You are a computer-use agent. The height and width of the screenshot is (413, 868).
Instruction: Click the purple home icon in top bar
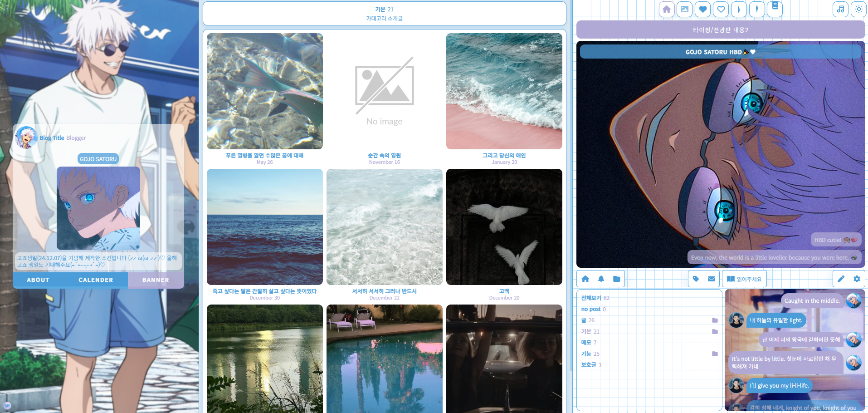(666, 9)
